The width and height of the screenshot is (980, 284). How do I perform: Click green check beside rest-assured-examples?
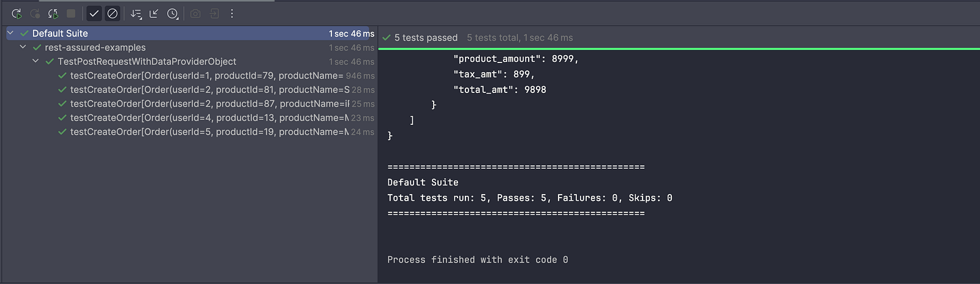coord(37,47)
